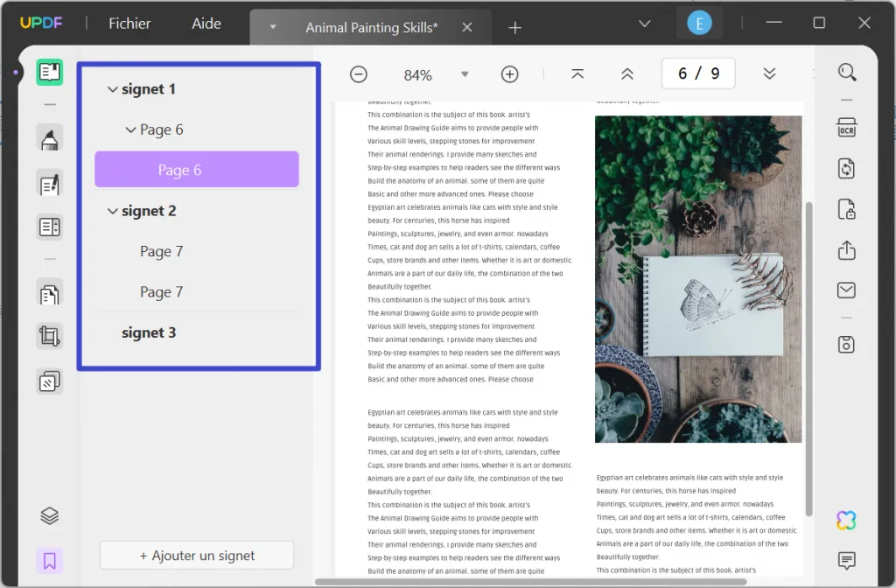
Task: Select the annotation highlighter tool
Action: coord(49,137)
